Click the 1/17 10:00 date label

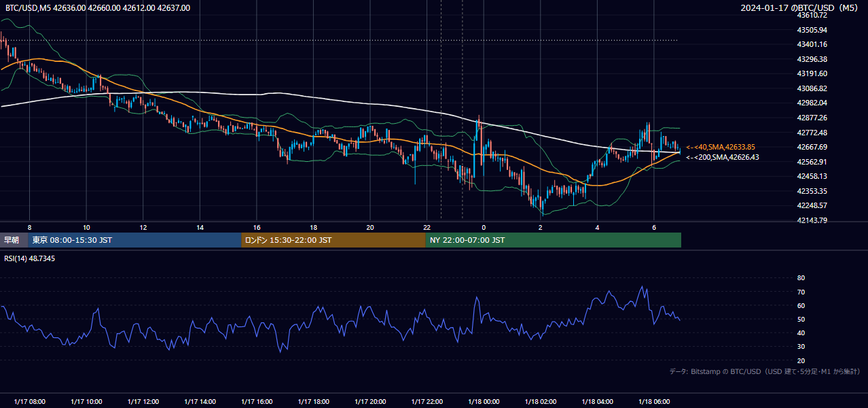[86, 402]
